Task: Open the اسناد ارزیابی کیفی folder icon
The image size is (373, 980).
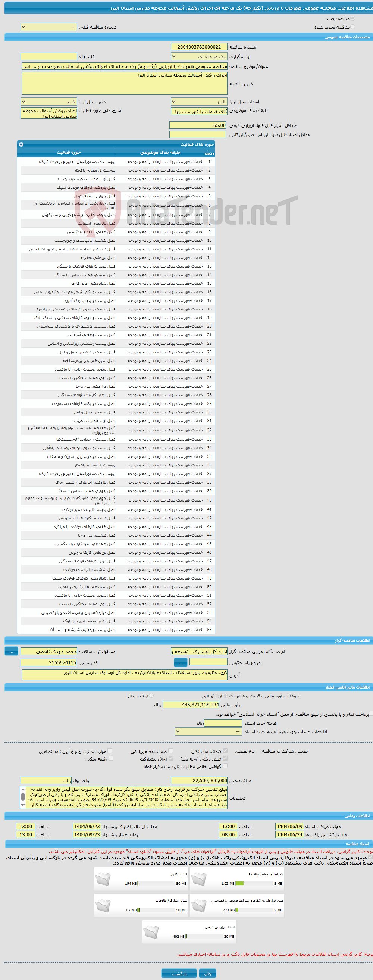Action: 151,932
